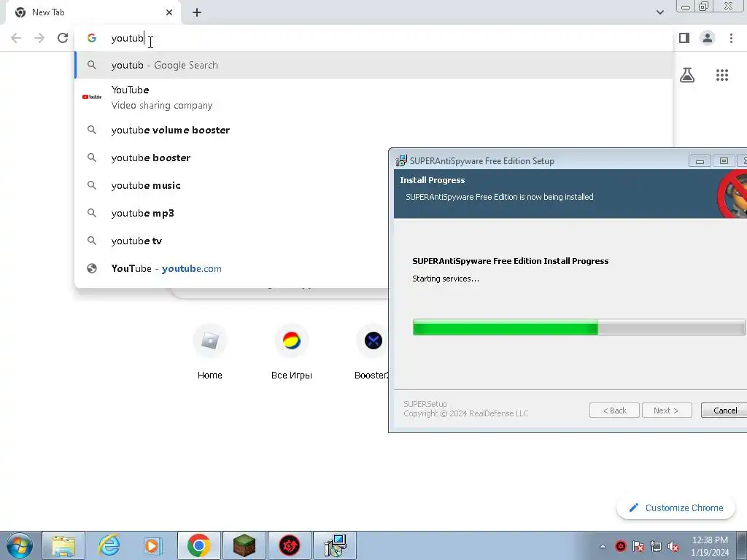Open the Chrome three-dot menu
The width and height of the screenshot is (747, 560).
[x=731, y=38]
